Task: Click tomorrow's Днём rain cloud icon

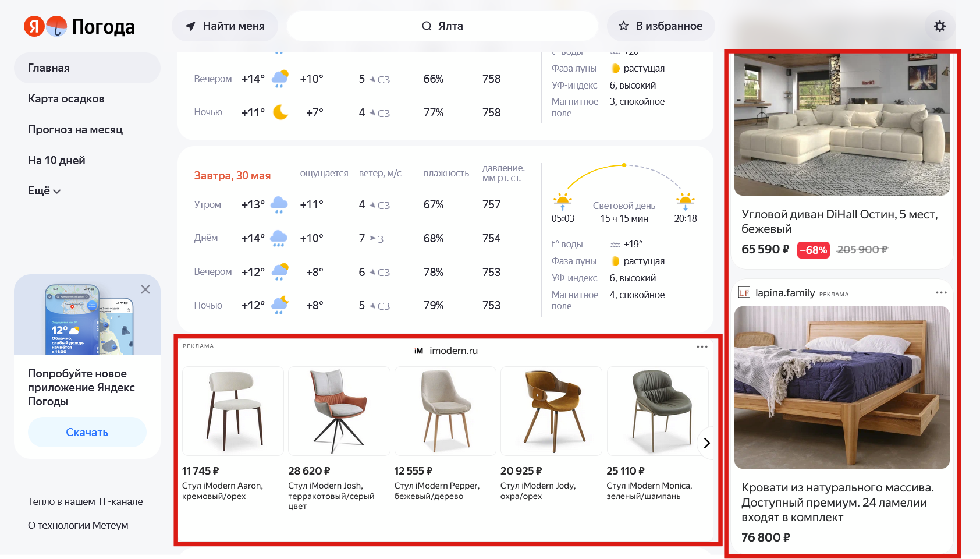Action: click(x=279, y=238)
